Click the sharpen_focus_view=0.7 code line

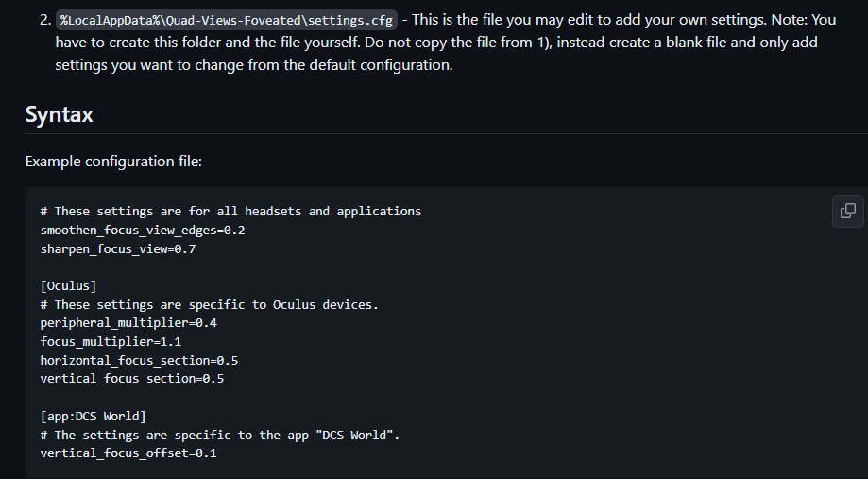(117, 248)
